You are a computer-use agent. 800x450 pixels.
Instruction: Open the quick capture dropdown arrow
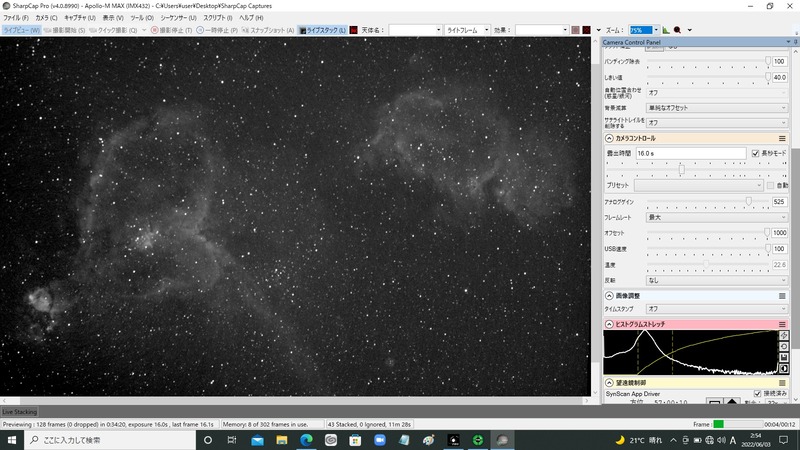point(144,30)
